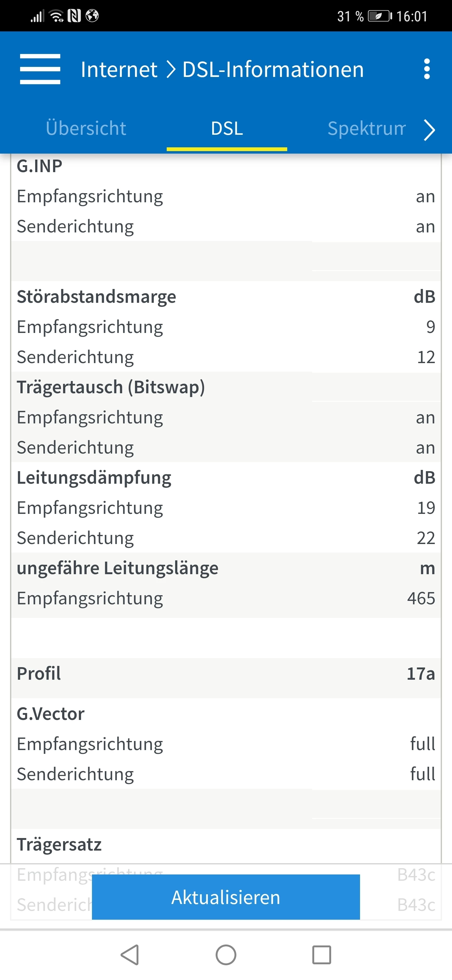
Task: Tap the ungefähre Leitungslänge heading
Action: [x=117, y=568]
